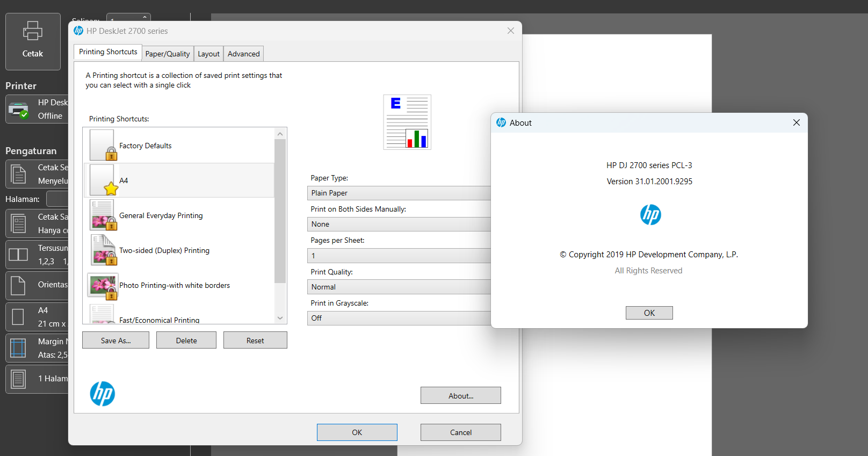Switch to the Printing Shortcuts tab
Image resolution: width=868 pixels, height=456 pixels.
point(108,52)
